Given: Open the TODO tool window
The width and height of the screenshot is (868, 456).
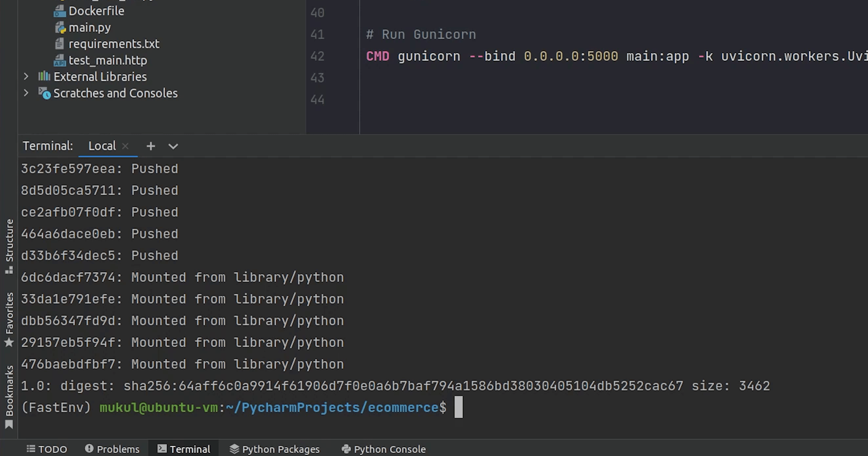Looking at the screenshot, I should [47, 449].
